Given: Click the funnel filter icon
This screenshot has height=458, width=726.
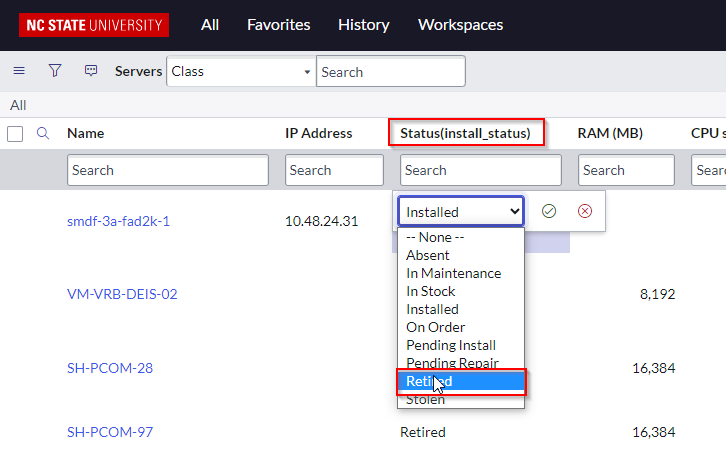Looking at the screenshot, I should 55,71.
